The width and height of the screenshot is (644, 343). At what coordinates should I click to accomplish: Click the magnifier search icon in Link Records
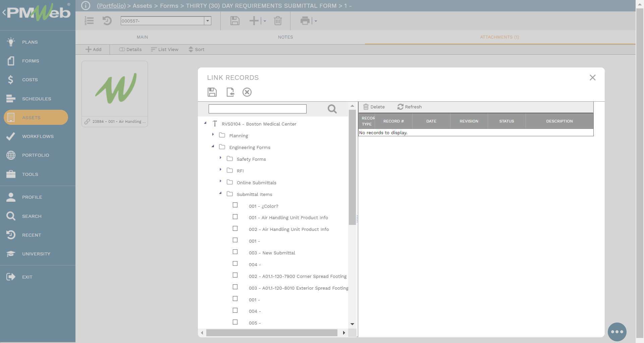pos(332,109)
